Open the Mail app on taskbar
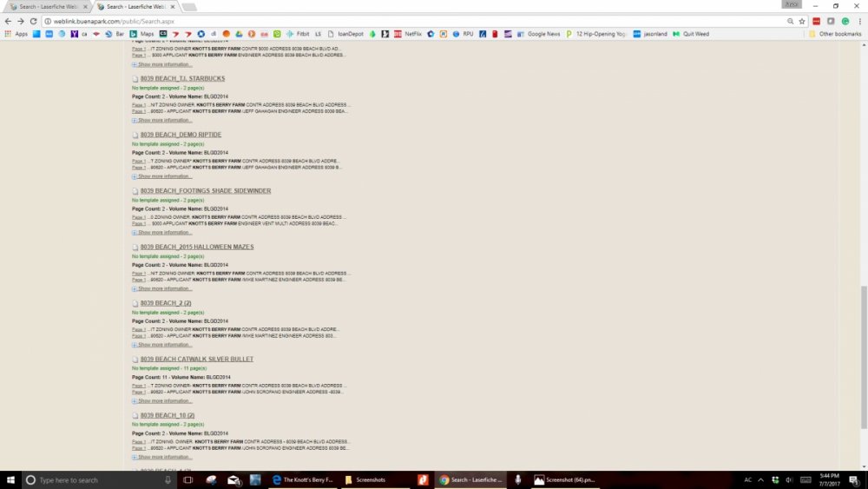This screenshot has height=489, width=868. click(x=233, y=479)
